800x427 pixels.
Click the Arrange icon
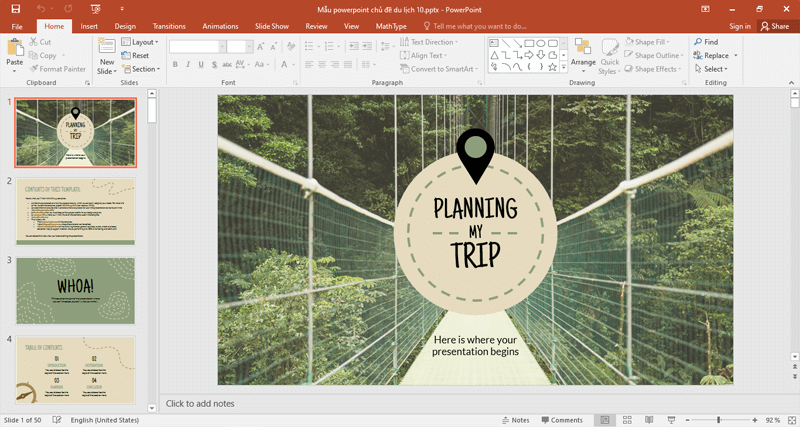(x=583, y=45)
